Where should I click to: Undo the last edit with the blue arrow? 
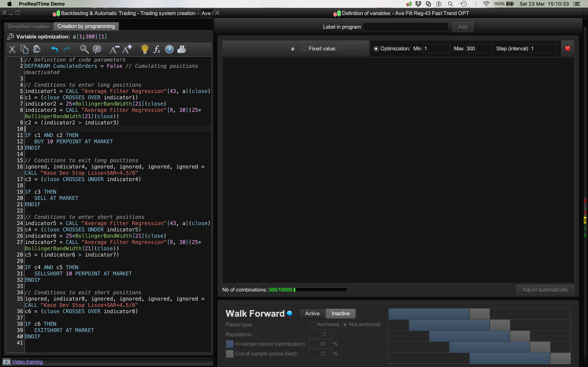click(x=55, y=49)
